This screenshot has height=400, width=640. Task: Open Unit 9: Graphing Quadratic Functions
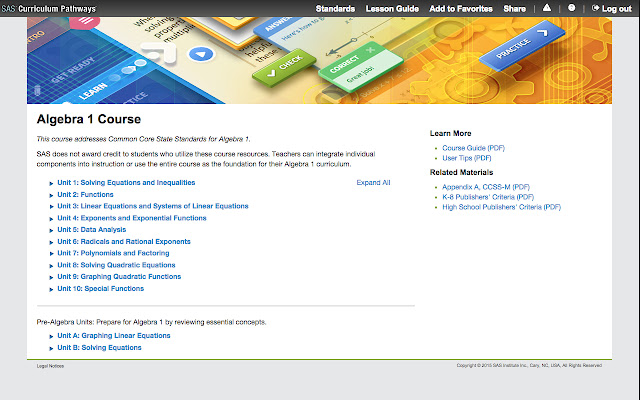pyautogui.click(x=119, y=276)
